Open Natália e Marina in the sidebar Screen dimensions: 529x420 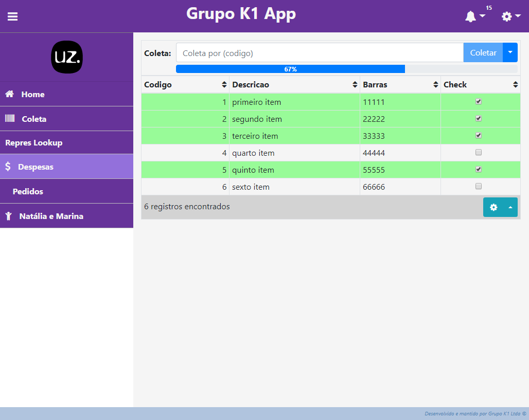coord(66,216)
